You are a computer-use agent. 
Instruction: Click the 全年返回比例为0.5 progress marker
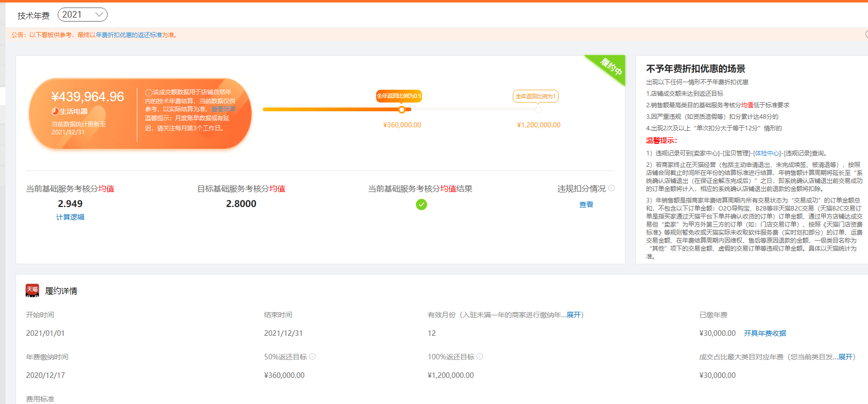coord(401,109)
